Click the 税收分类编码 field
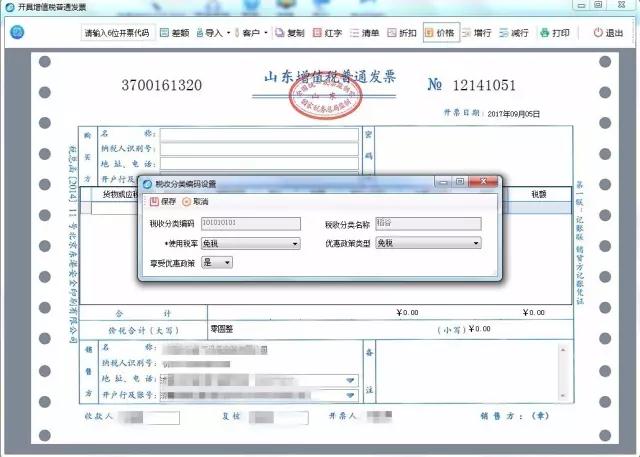The height and width of the screenshot is (457, 640). click(x=251, y=223)
